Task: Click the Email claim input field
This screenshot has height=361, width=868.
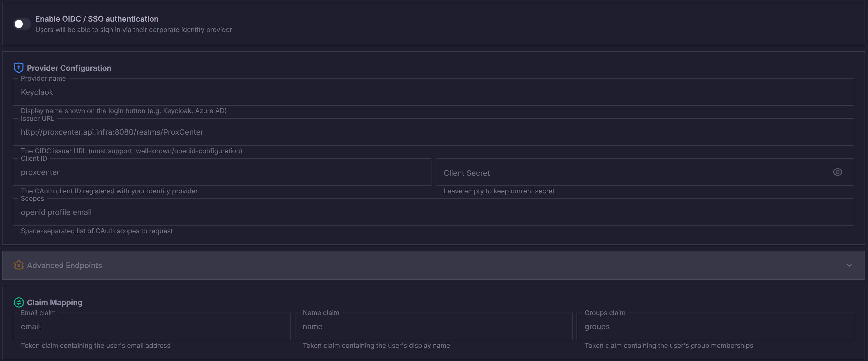Action: tap(151, 327)
